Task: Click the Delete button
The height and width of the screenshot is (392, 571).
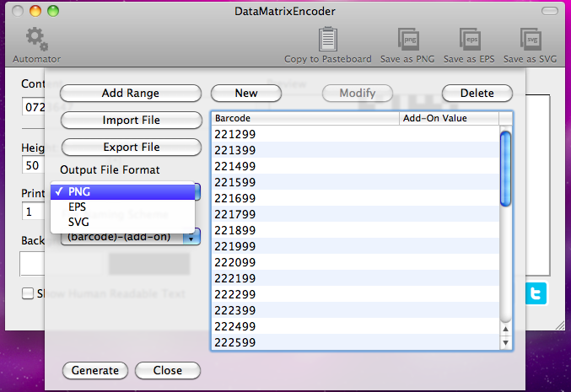Action: (477, 94)
